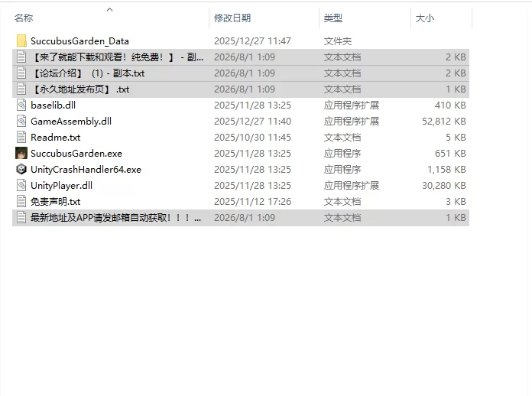Click the 5 KB size value
This screenshot has width=532, height=396.
pyautogui.click(x=456, y=138)
